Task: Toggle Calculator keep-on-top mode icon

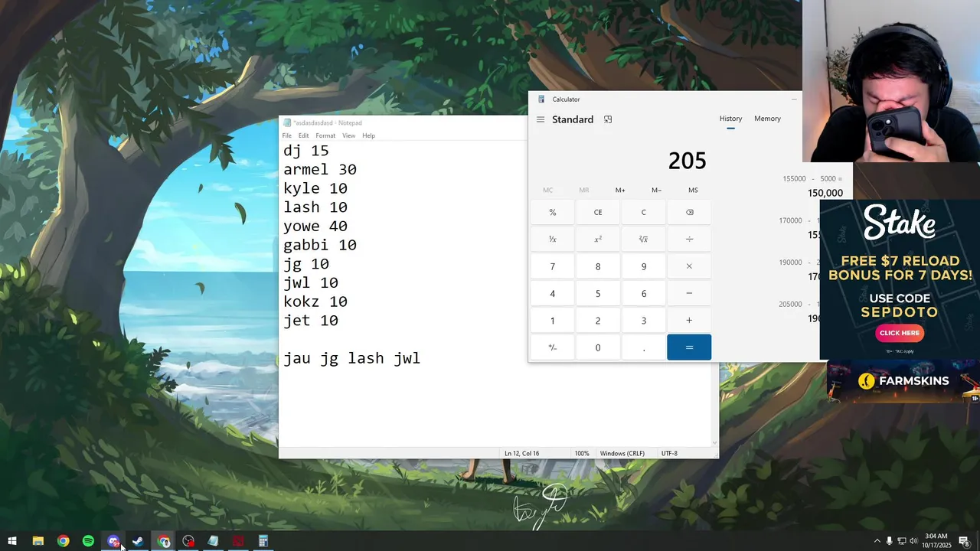Action: click(608, 119)
